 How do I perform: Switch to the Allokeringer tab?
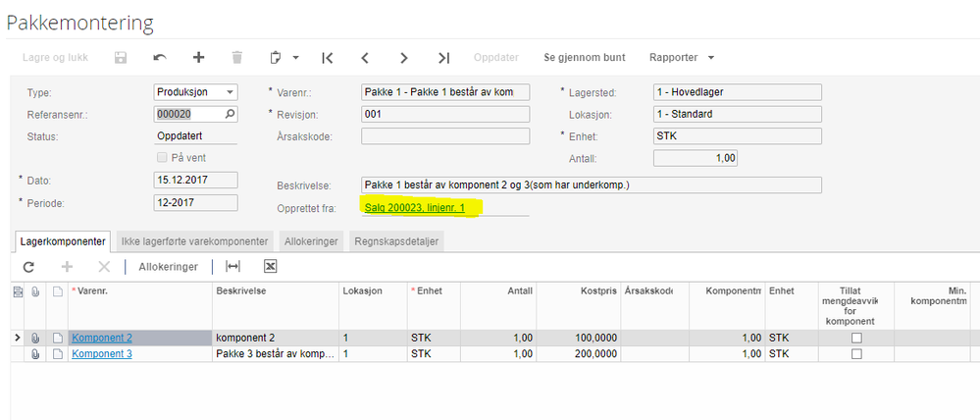311,241
